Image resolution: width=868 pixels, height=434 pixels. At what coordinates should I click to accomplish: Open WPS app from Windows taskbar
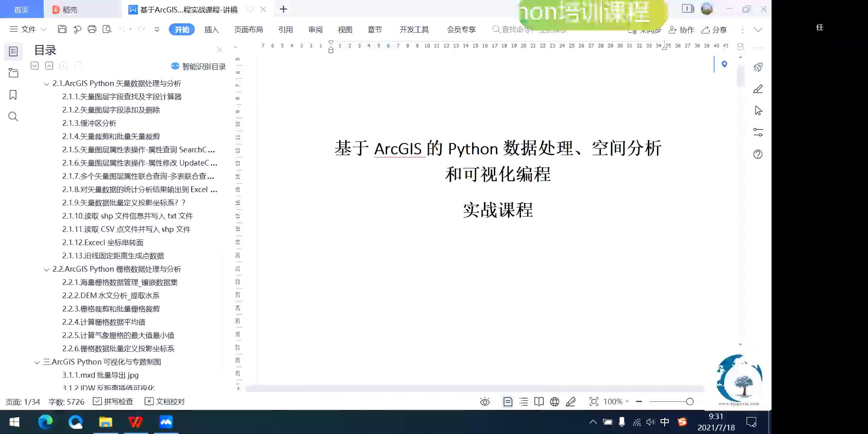pos(135,422)
